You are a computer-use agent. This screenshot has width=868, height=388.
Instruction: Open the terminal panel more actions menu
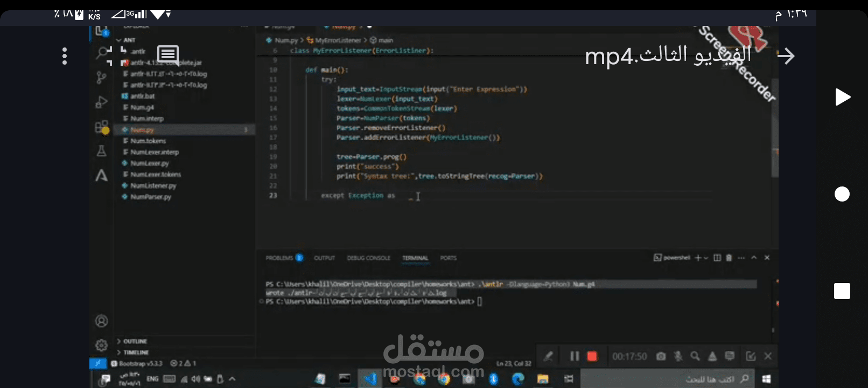point(741,258)
